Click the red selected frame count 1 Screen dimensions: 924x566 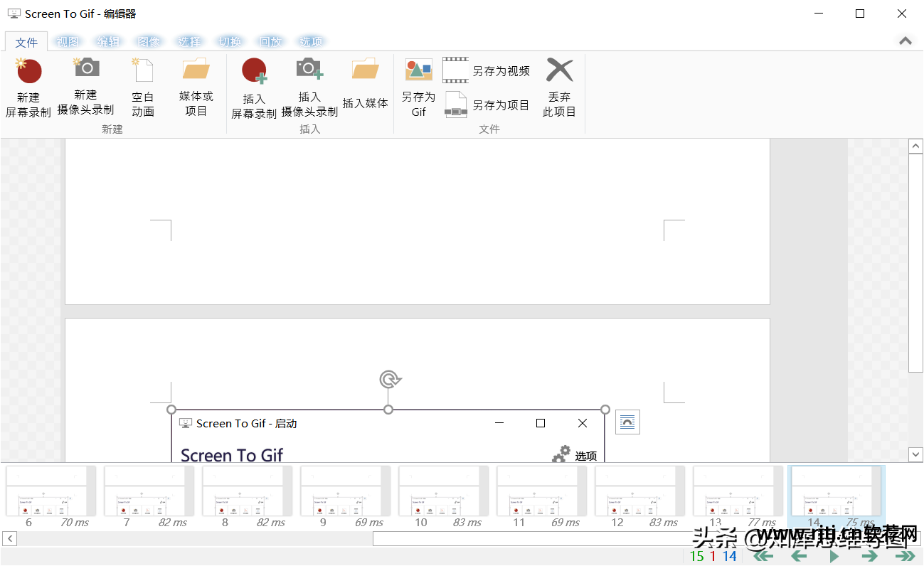click(713, 556)
